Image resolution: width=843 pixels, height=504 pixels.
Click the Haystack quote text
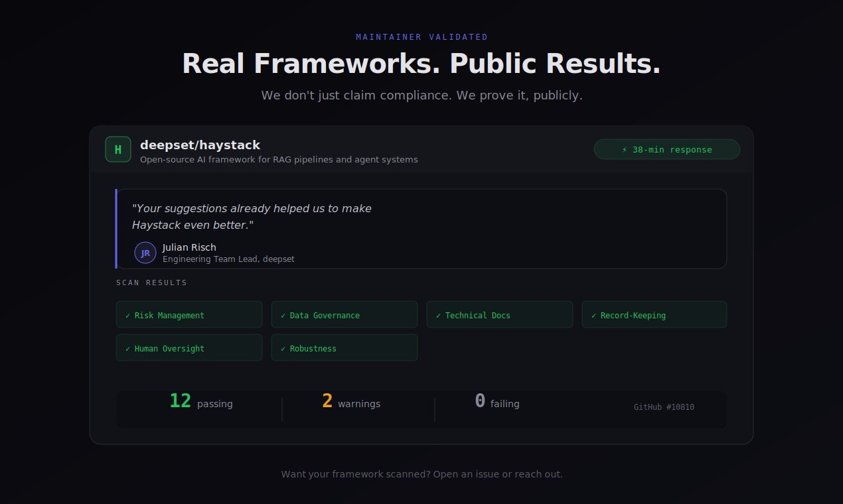point(252,217)
